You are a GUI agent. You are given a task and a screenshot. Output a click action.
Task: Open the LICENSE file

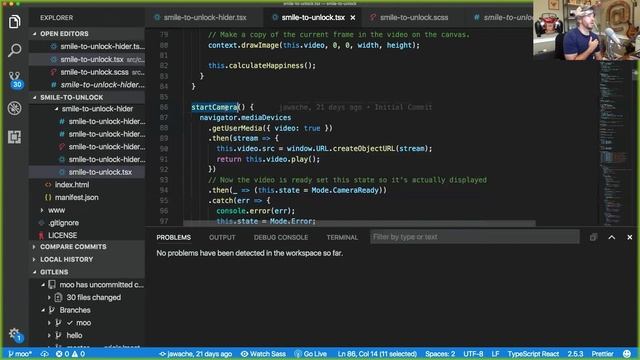point(62,235)
